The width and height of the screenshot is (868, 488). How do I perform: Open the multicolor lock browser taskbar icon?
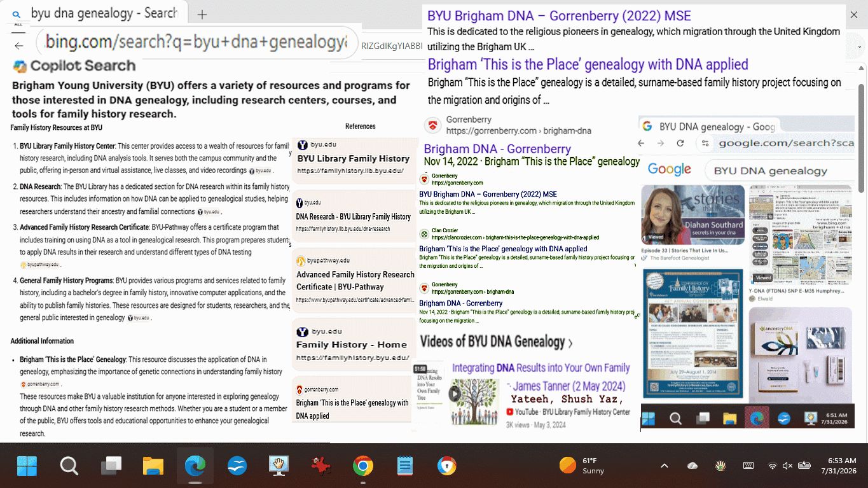point(447,466)
